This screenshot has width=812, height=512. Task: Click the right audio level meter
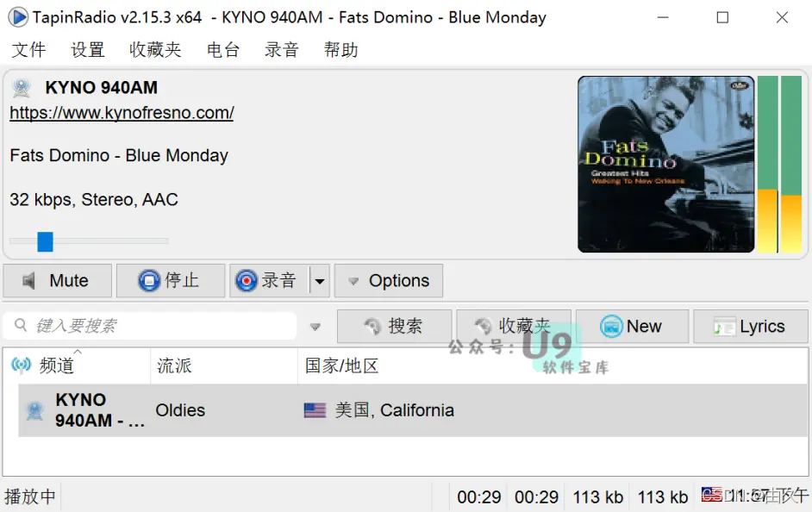point(791,164)
